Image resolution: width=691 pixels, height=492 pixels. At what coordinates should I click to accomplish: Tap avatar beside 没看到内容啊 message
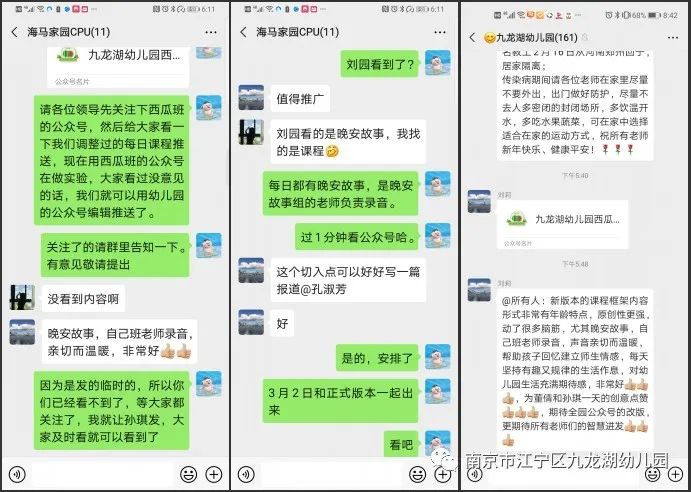[x=22, y=298]
